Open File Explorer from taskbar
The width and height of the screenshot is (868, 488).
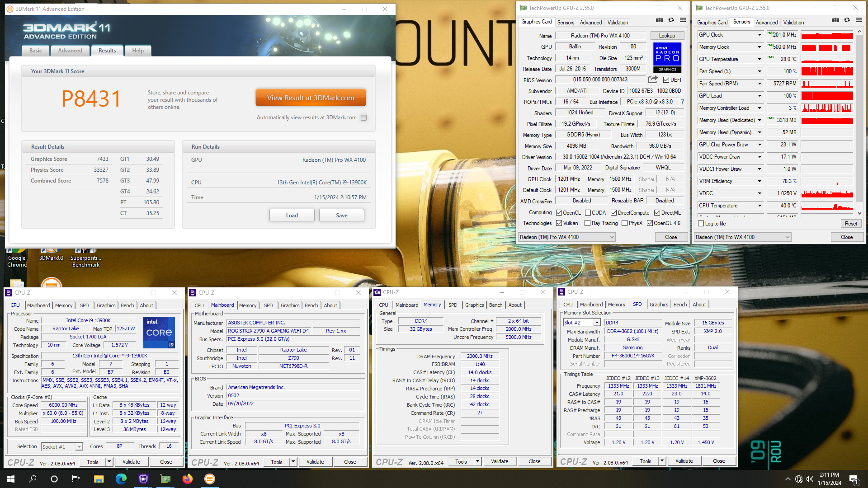click(x=99, y=479)
